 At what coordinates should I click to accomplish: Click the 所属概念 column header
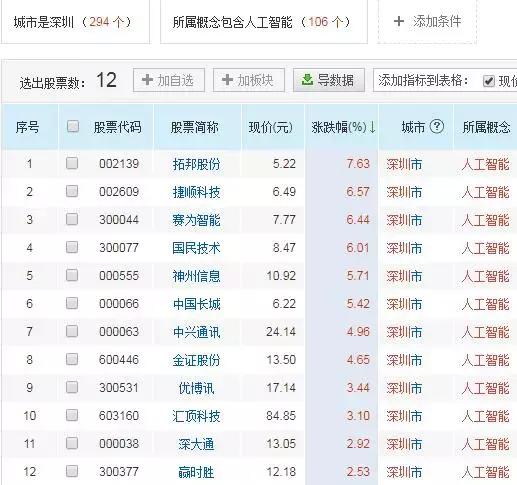coord(486,127)
